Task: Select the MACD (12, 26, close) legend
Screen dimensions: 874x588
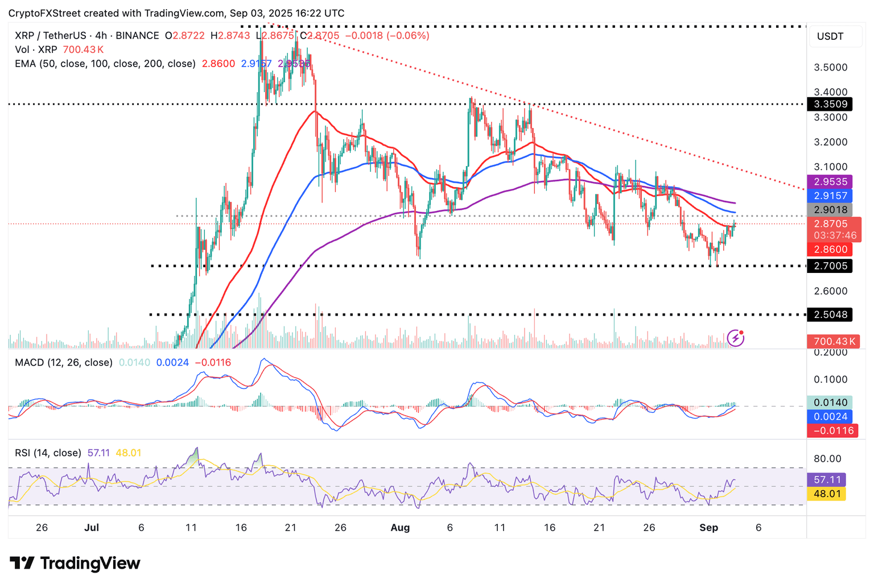Action: [x=64, y=362]
